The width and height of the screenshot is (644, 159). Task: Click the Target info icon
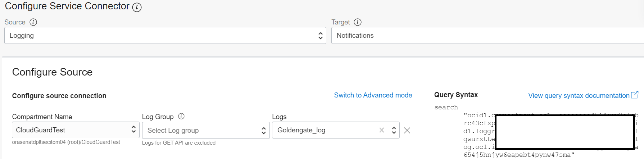point(357,22)
